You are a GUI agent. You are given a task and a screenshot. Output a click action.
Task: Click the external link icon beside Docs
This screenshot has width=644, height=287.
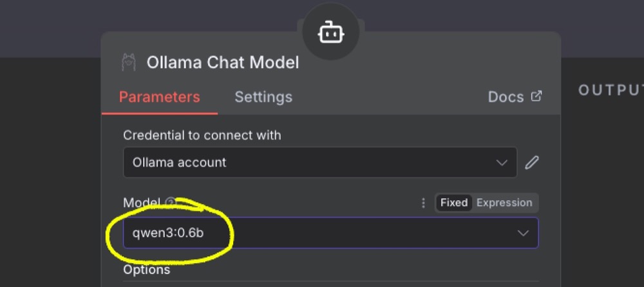536,97
